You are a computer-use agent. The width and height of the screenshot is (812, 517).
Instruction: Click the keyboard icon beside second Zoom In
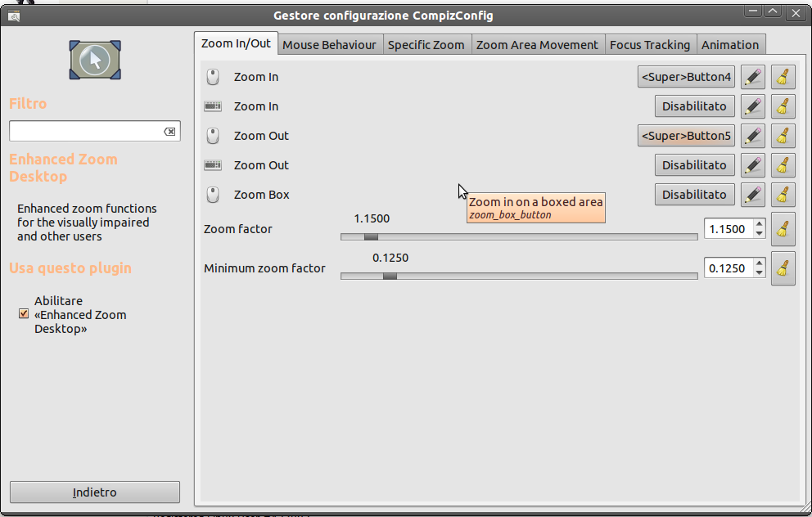(213, 106)
